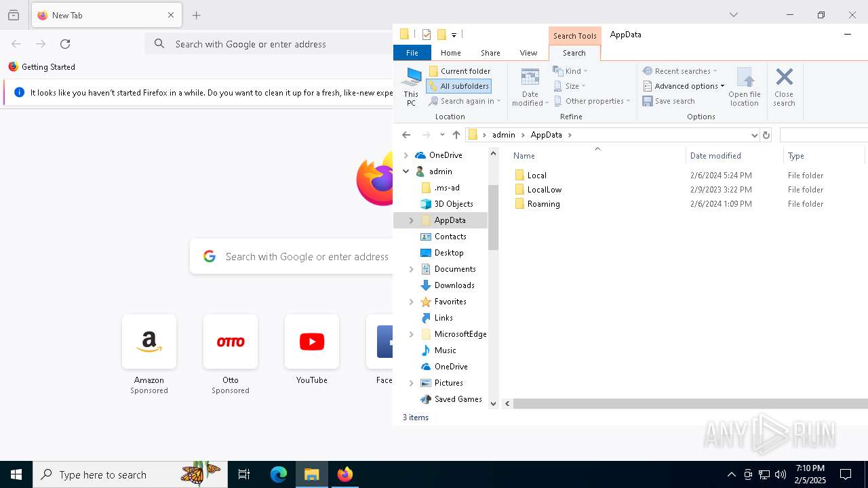
Task: Select the Roaming folder
Action: point(543,204)
